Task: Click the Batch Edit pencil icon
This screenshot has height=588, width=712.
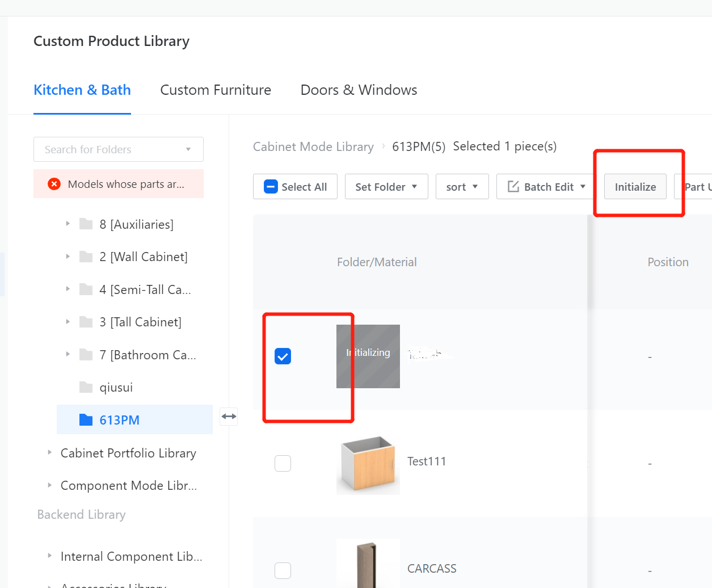Action: click(x=513, y=187)
